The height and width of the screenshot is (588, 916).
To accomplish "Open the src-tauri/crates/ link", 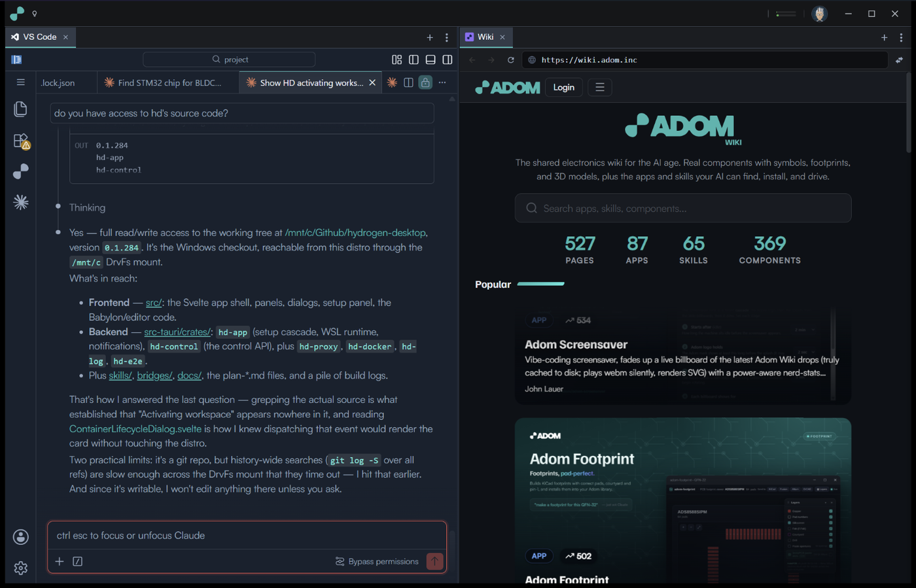I will (x=177, y=332).
